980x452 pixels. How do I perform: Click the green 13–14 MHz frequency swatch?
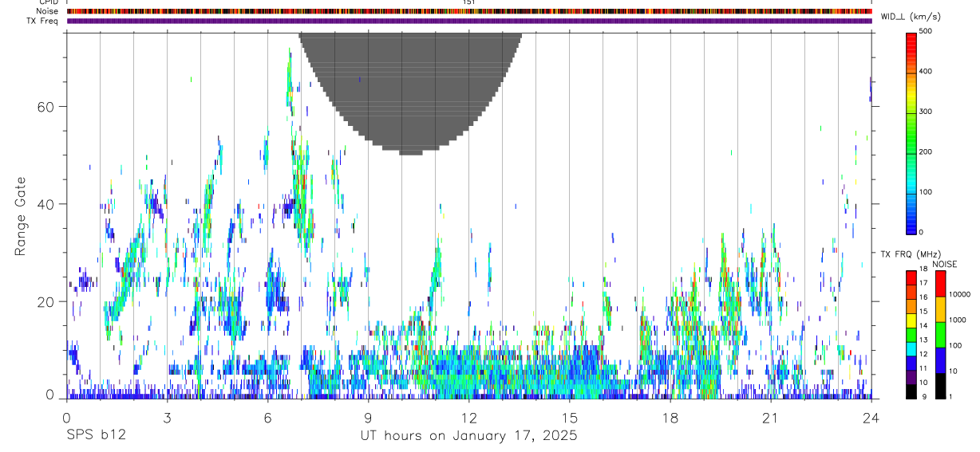(x=912, y=334)
